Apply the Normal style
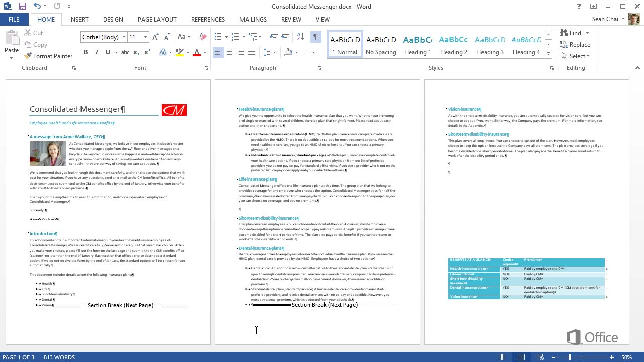 click(x=345, y=44)
